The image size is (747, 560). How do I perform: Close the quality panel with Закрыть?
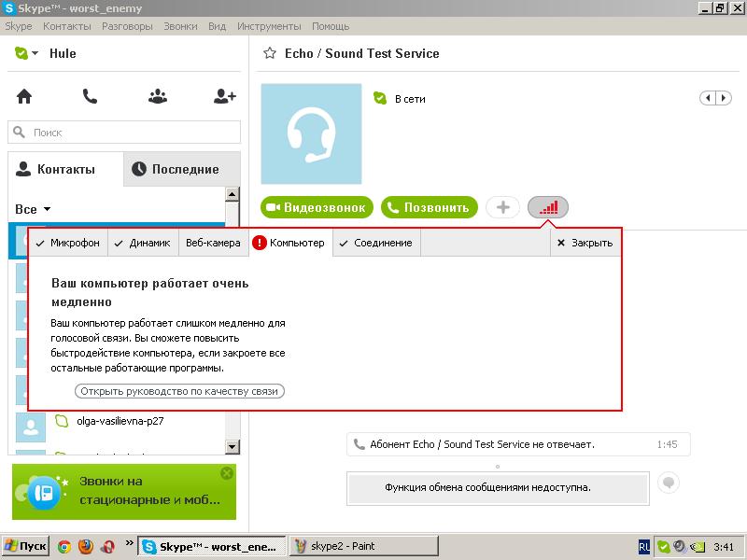tap(585, 243)
